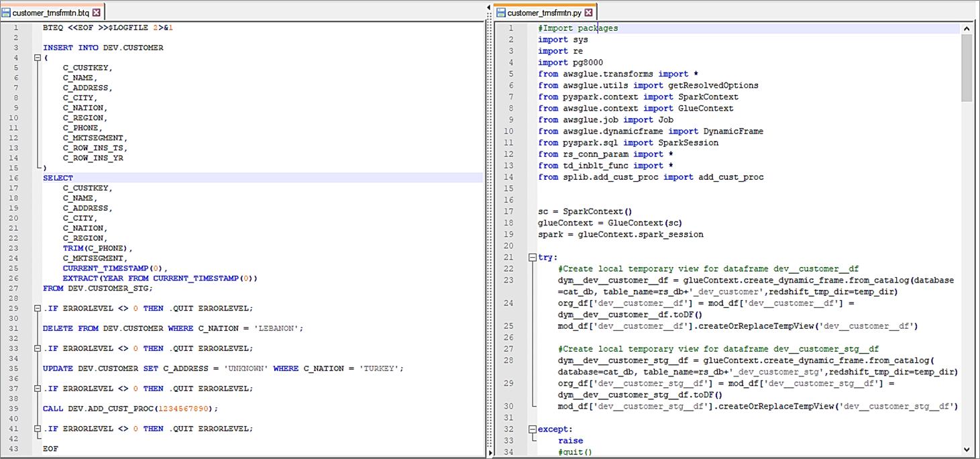
Task: Click the scroll down arrow in right pane
Action: pyautogui.click(x=967, y=449)
